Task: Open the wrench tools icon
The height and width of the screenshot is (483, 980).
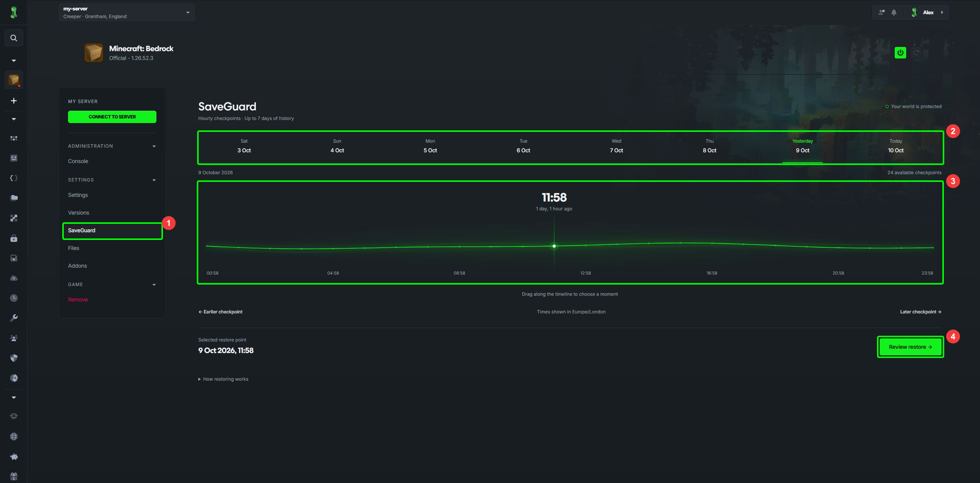Action: (x=13, y=318)
